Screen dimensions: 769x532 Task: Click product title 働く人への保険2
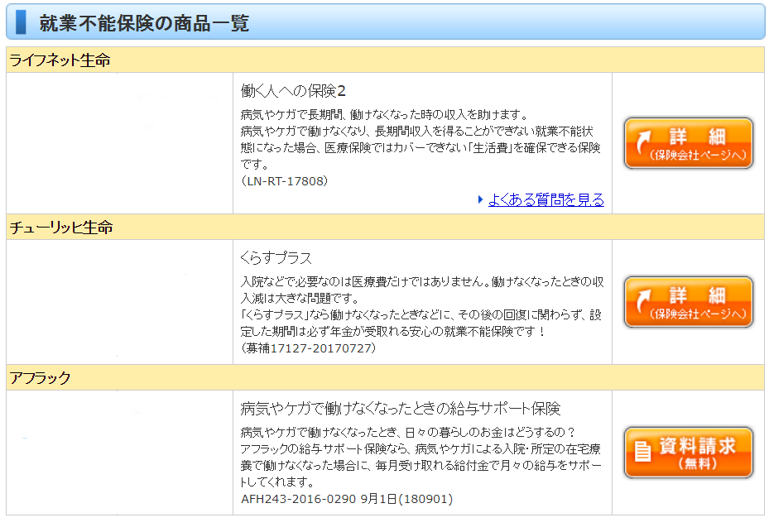[x=293, y=91]
